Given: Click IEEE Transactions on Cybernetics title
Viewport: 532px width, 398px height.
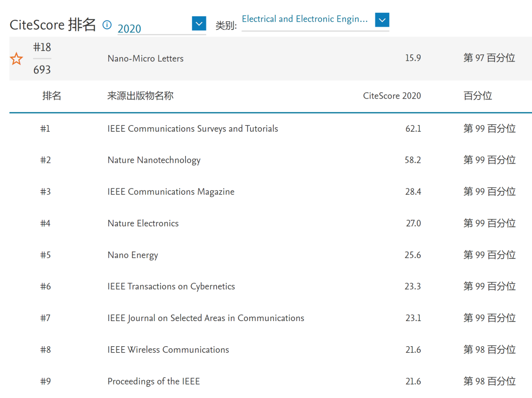Looking at the screenshot, I should point(171,286).
